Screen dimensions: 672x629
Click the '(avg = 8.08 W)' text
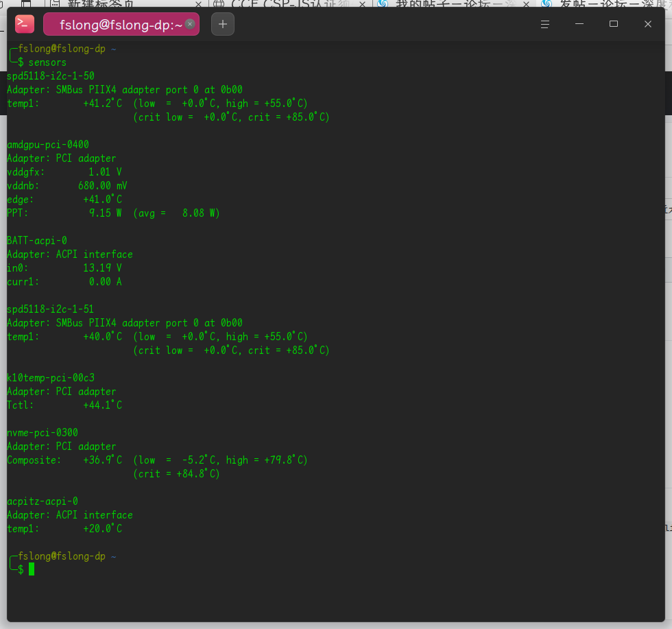[x=177, y=213]
